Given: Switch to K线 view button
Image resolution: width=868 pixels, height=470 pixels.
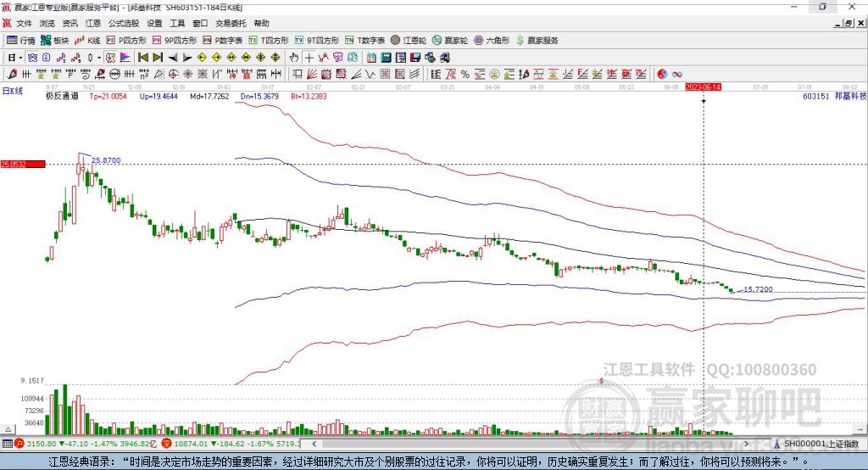Looking at the screenshot, I should [87, 41].
